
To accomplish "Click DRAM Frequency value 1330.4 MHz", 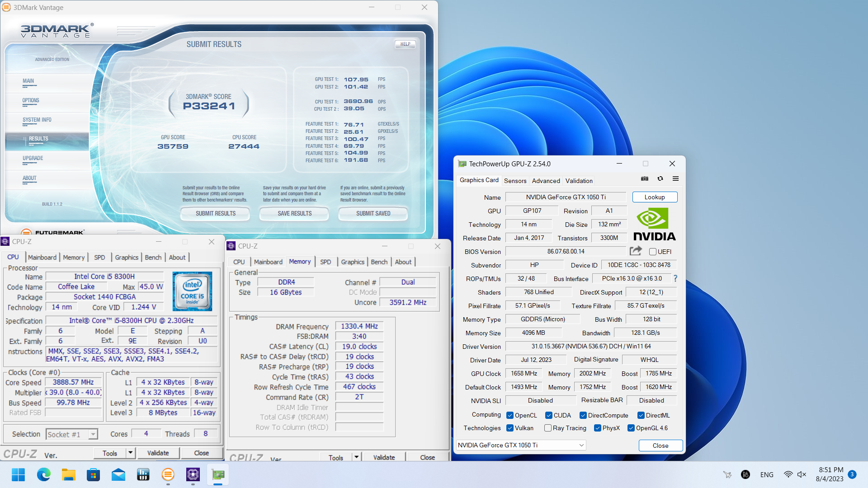I will tap(359, 326).
